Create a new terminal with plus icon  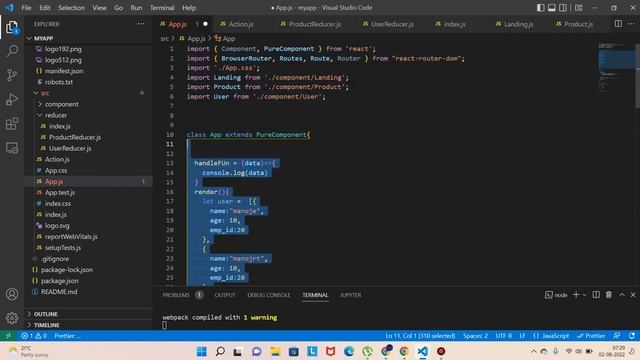576,295
